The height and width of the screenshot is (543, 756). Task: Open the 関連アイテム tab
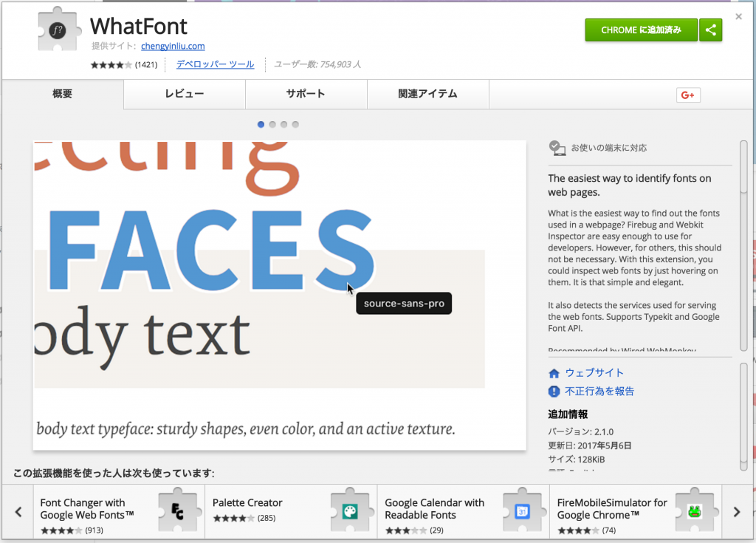(428, 94)
